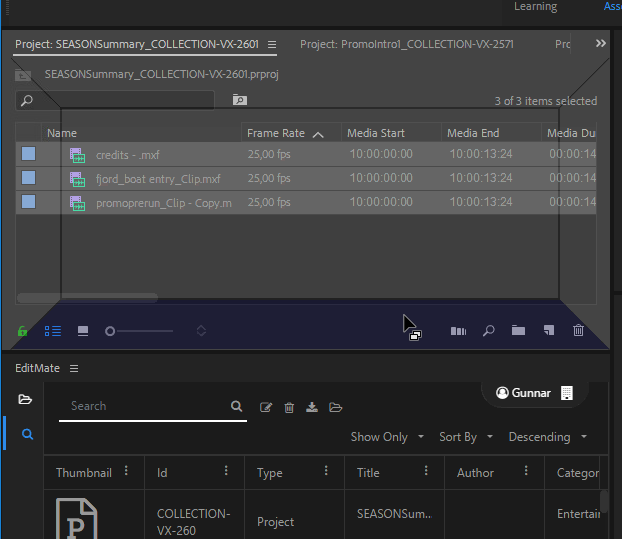Click the New Item icon
The width and height of the screenshot is (622, 539).
(548, 331)
